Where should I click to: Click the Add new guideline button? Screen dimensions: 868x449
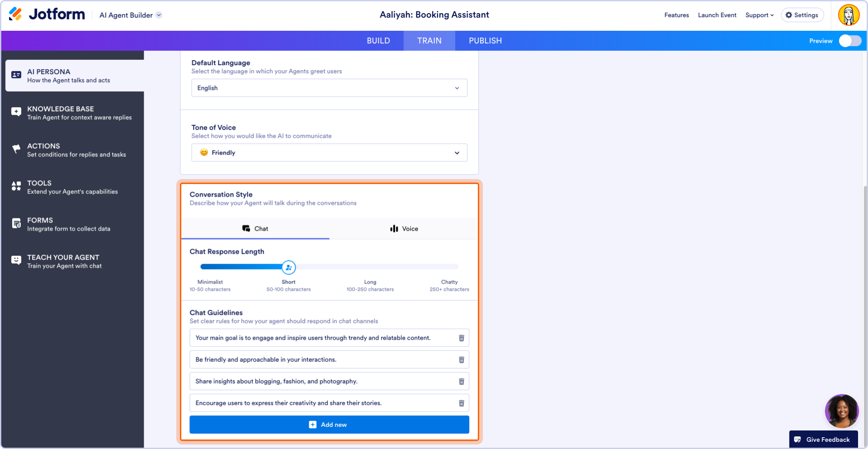click(329, 425)
